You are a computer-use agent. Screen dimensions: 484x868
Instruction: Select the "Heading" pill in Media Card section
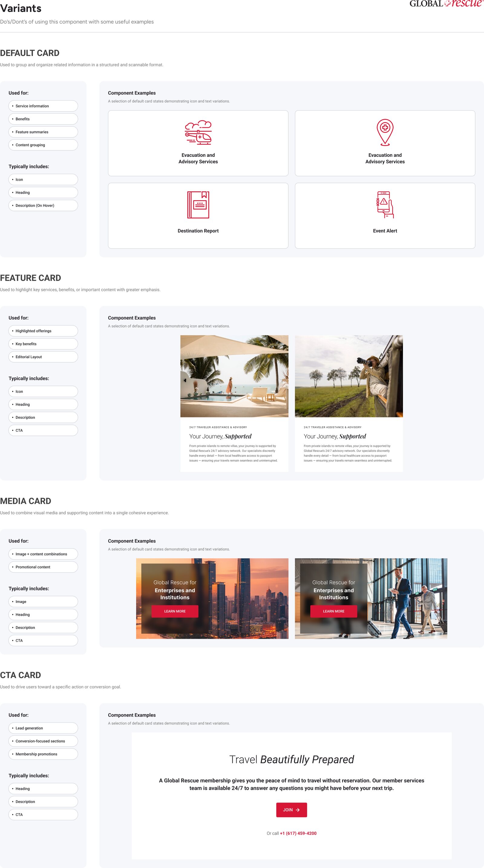click(x=43, y=615)
